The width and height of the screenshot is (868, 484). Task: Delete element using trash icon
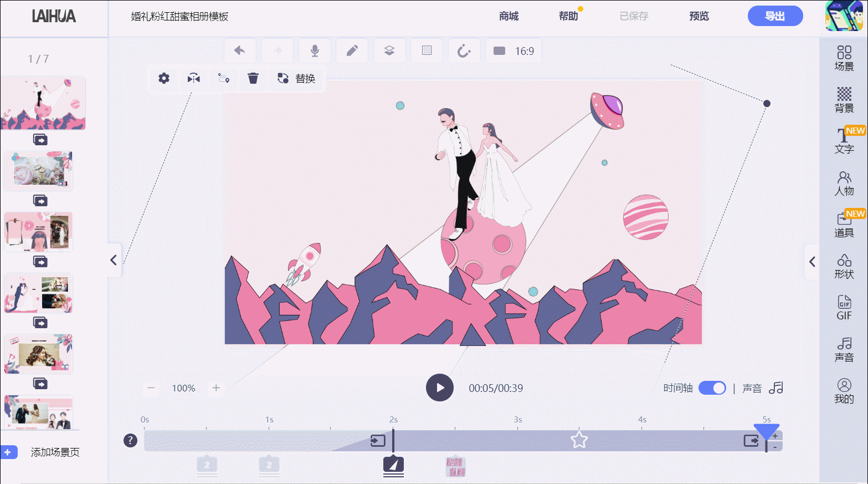tap(253, 79)
